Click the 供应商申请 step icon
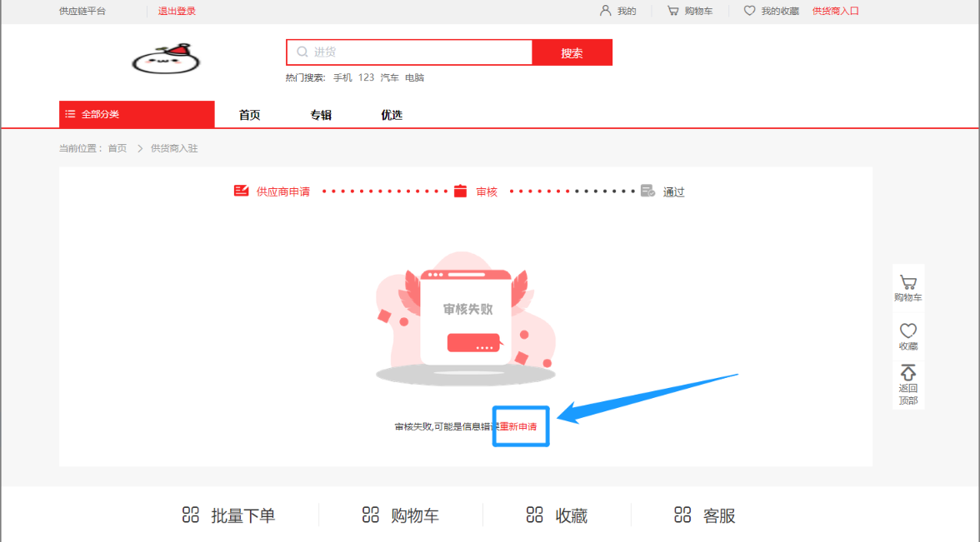The image size is (980, 542). click(x=242, y=191)
